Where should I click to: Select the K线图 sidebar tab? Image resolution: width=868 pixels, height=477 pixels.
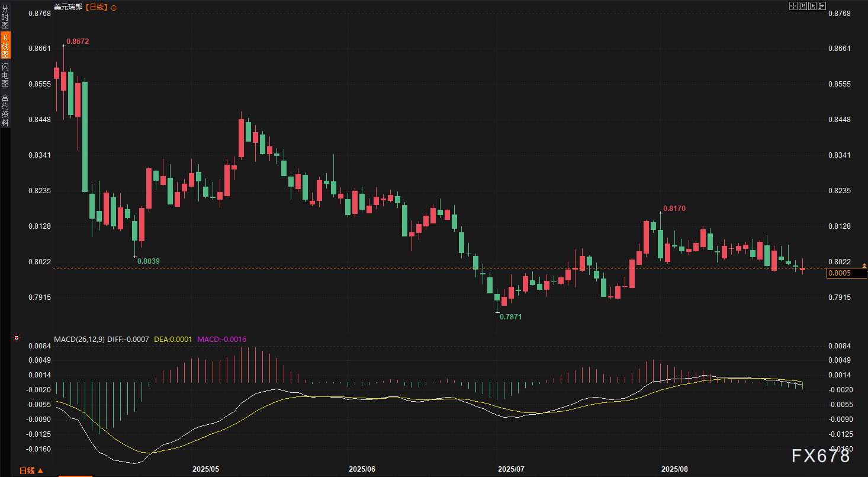[5, 46]
